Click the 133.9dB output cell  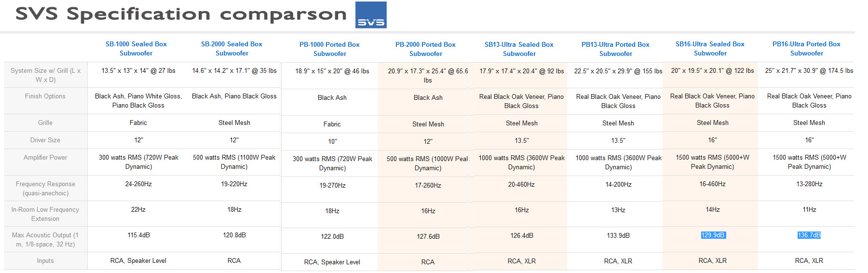tap(618, 236)
